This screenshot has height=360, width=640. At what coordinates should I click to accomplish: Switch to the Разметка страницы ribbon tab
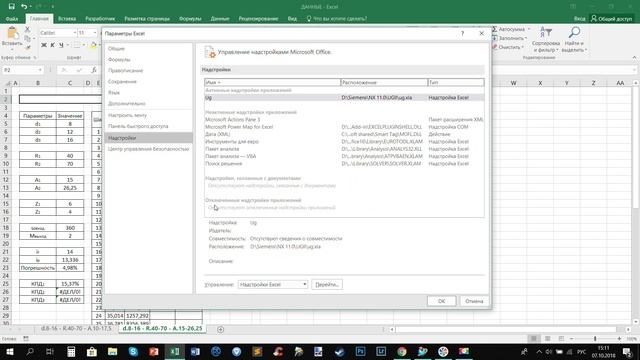147,19
